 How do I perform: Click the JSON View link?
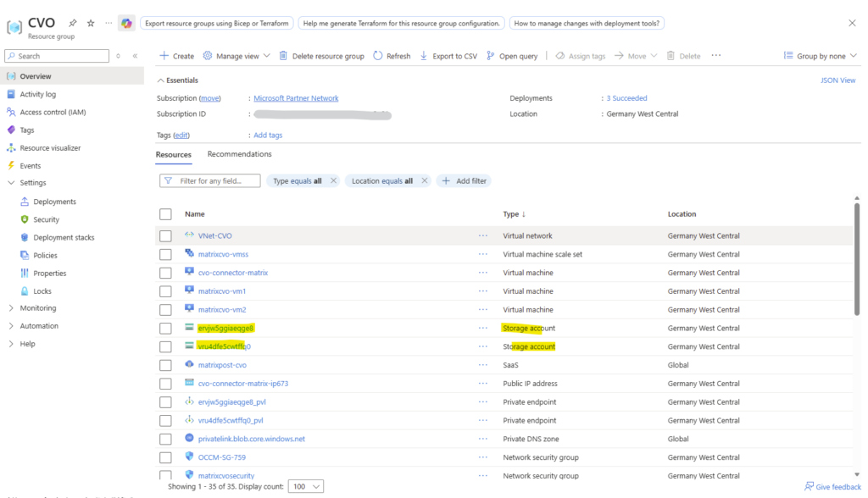tap(837, 80)
